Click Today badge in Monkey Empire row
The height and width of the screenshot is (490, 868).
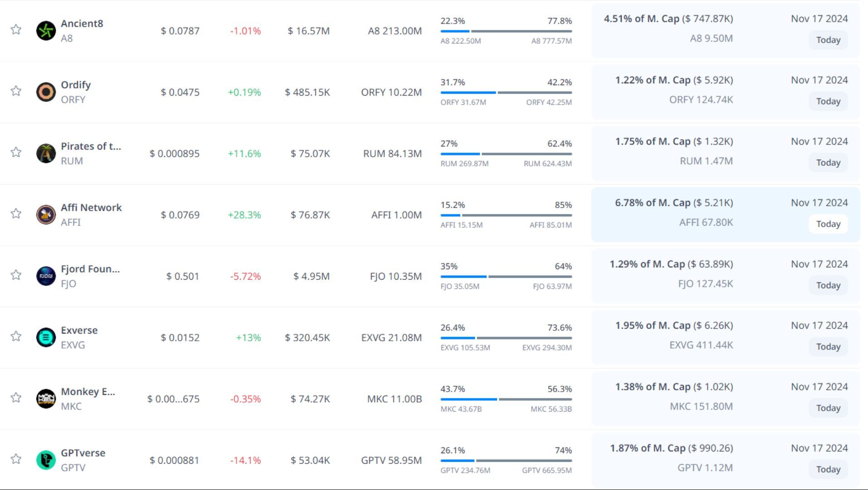tap(828, 408)
